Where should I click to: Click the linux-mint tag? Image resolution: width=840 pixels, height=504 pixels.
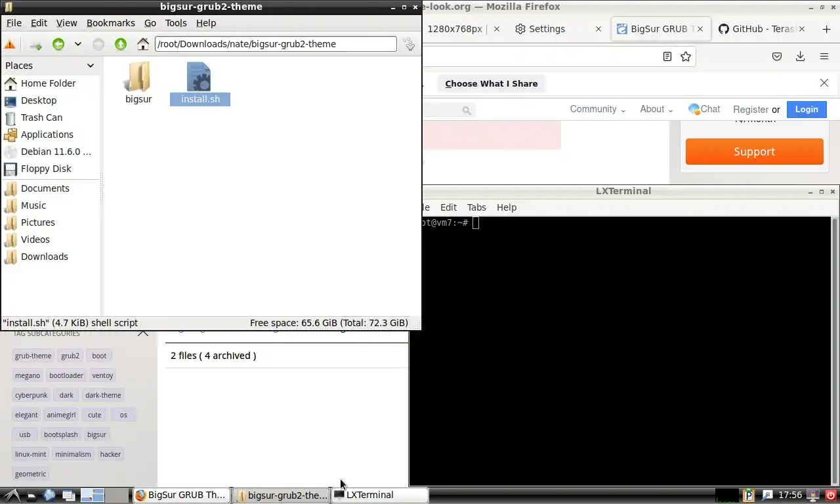click(31, 454)
